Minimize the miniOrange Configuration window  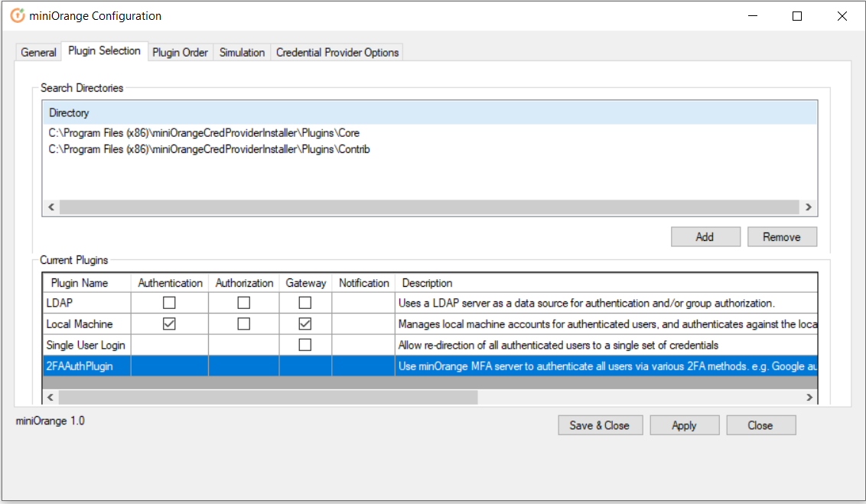(x=753, y=16)
